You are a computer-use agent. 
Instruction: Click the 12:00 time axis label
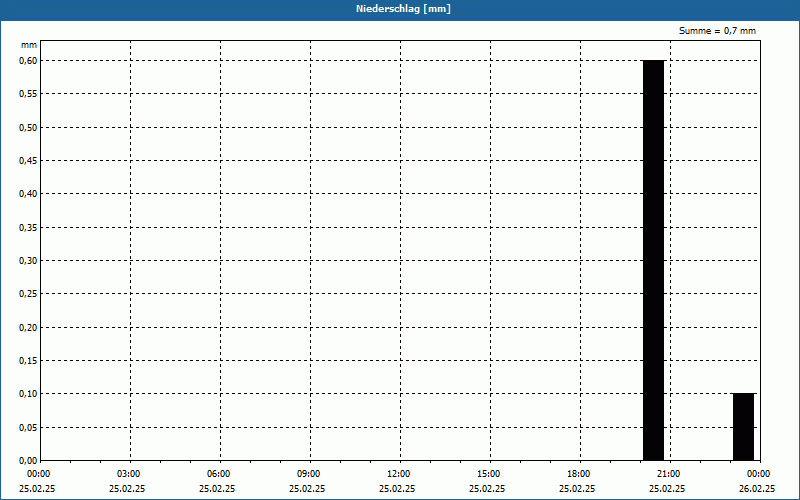398,474
